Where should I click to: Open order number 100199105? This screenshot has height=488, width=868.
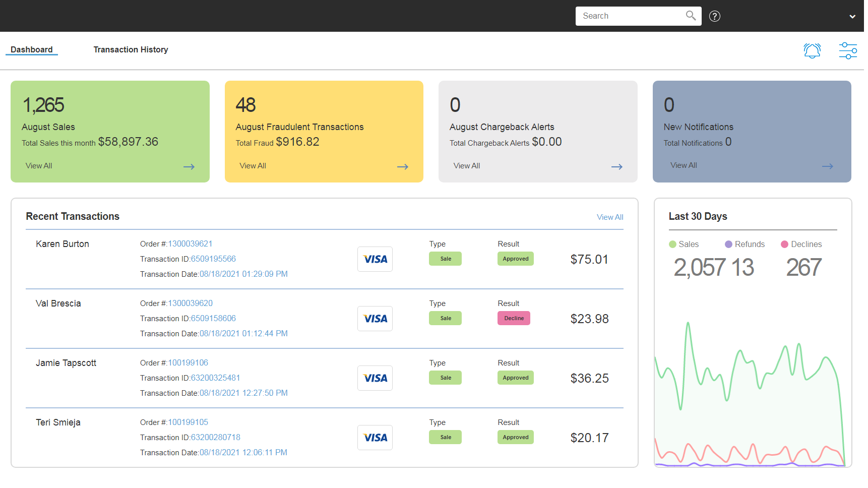pyautogui.click(x=188, y=422)
